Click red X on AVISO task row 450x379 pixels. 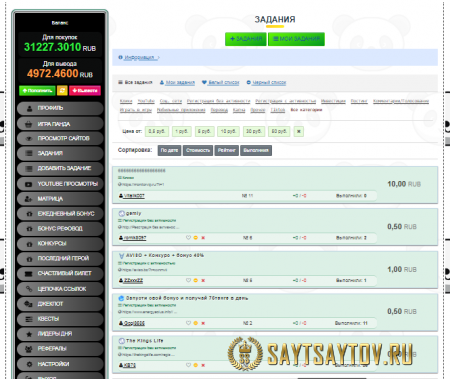pos(203,280)
